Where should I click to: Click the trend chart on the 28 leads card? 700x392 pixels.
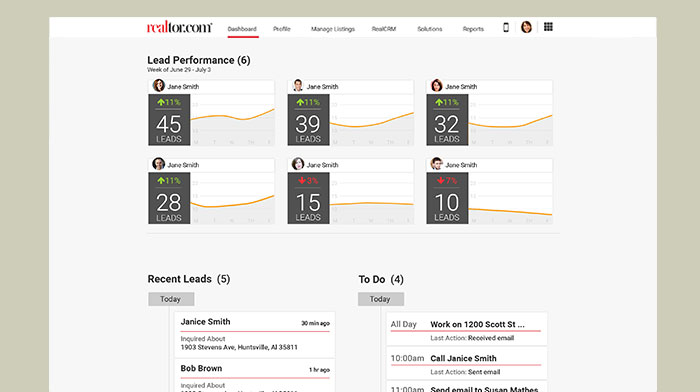coord(232,198)
